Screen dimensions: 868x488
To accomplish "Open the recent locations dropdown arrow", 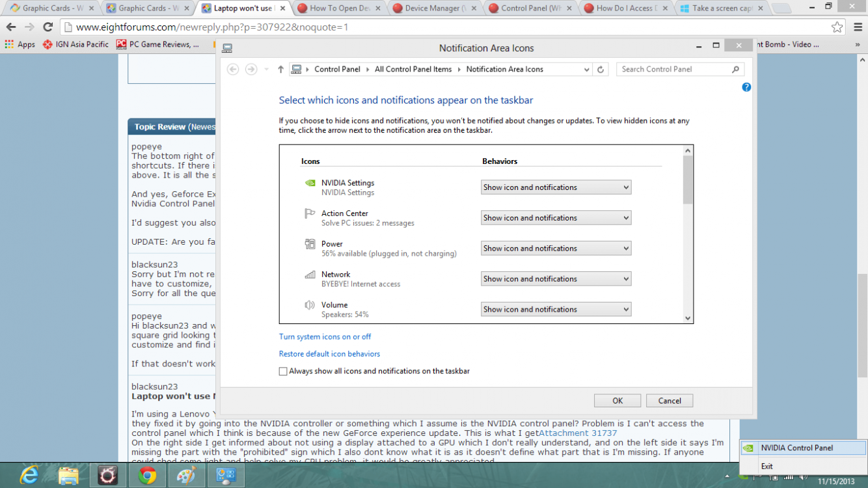I will tap(266, 69).
